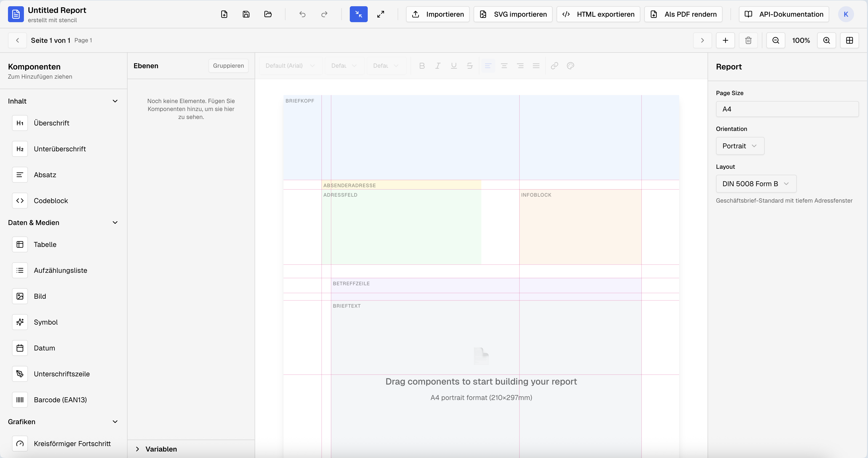Click the save report icon
The image size is (868, 458).
coord(246,14)
